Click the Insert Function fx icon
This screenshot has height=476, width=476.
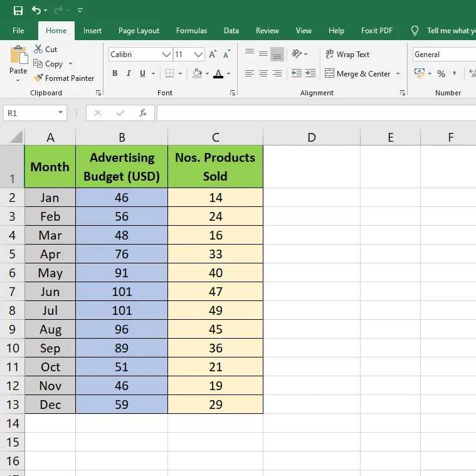[x=143, y=113]
